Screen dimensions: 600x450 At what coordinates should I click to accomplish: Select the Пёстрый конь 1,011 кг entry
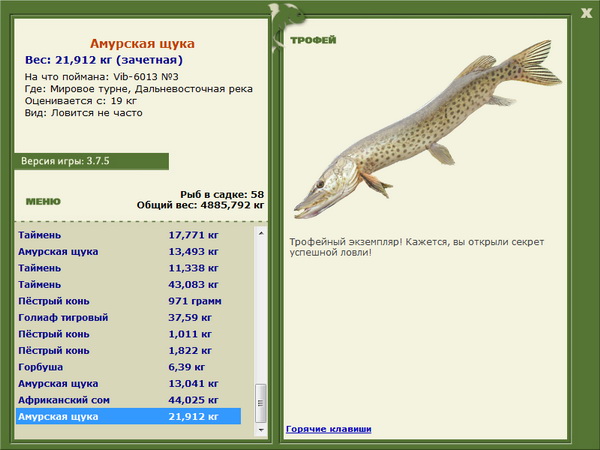coord(129,334)
